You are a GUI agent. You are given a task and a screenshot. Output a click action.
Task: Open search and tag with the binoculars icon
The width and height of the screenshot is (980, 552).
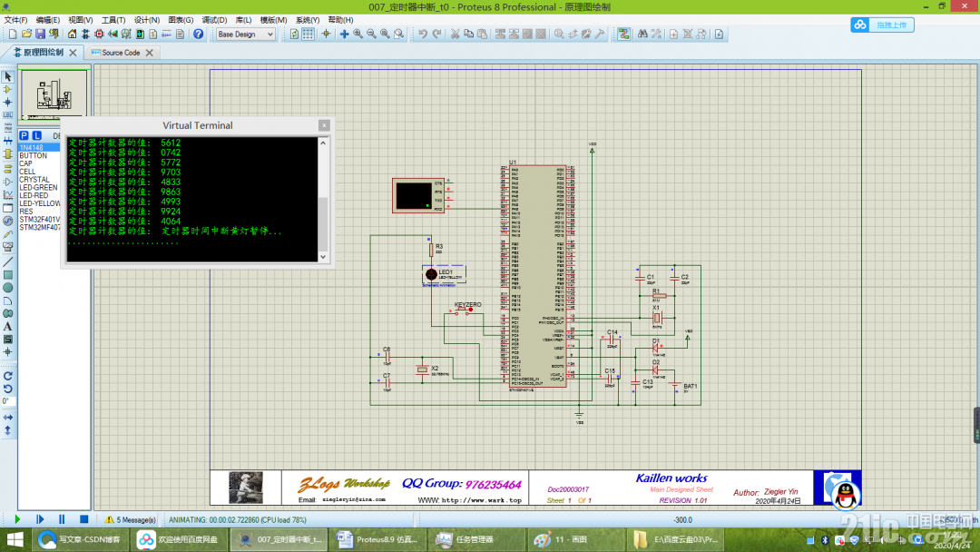click(642, 34)
